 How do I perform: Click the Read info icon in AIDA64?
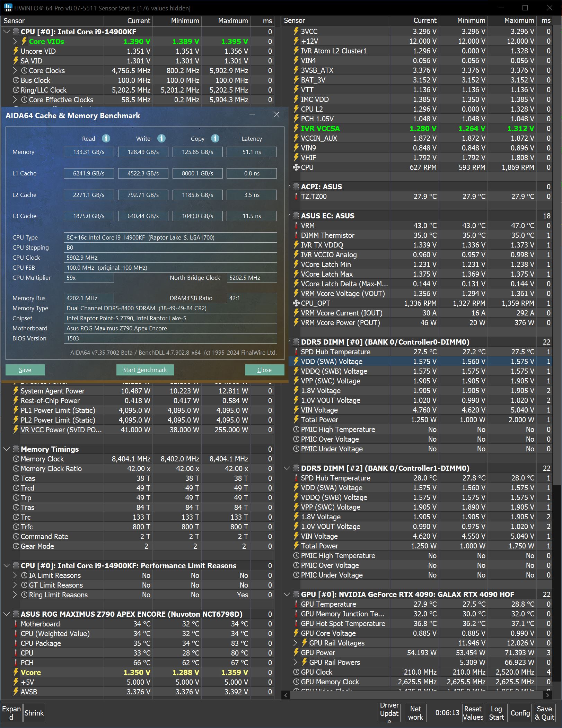pyautogui.click(x=106, y=138)
